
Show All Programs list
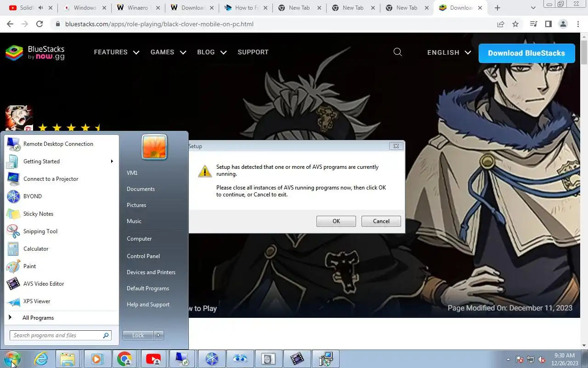pyautogui.click(x=62, y=318)
